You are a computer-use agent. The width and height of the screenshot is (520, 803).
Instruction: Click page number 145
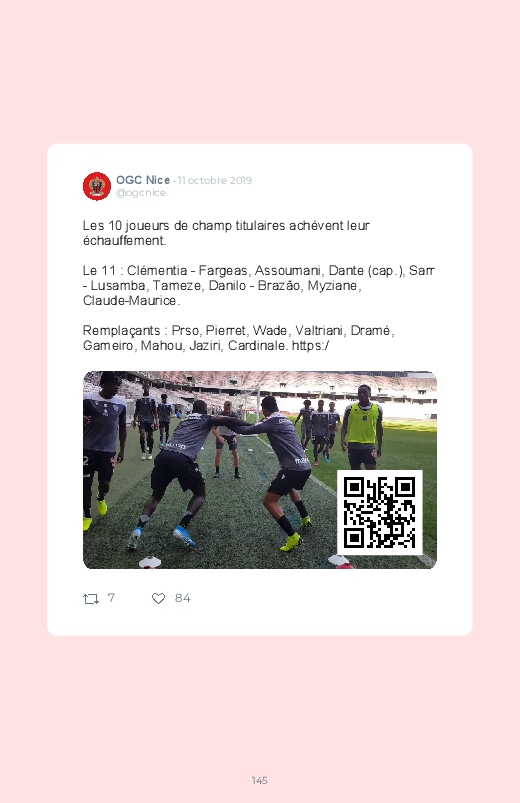(260, 780)
